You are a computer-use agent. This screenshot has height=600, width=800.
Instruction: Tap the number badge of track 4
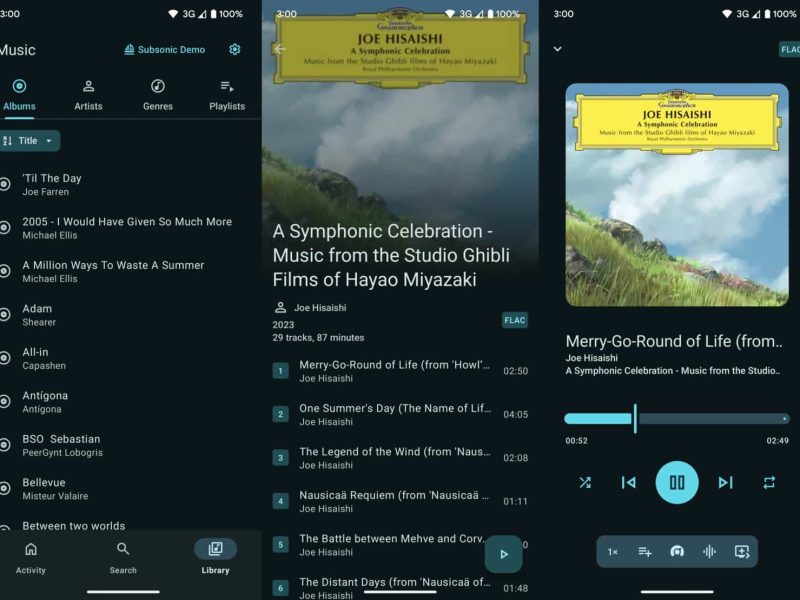point(280,501)
